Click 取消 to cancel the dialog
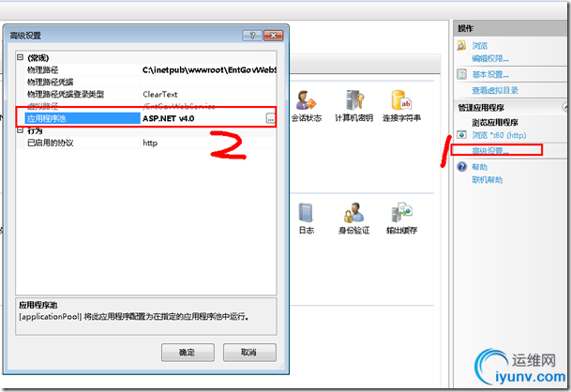This screenshot has width=571, height=392. (249, 353)
